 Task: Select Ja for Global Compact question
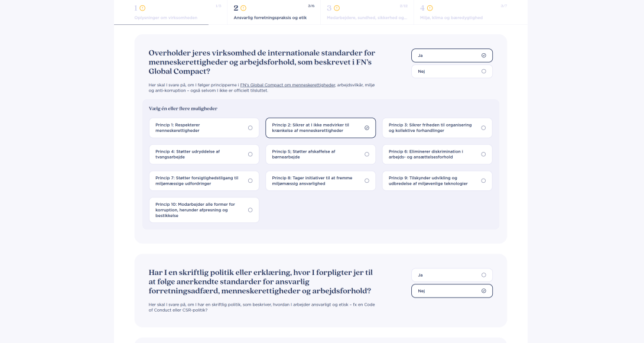pyautogui.click(x=452, y=56)
